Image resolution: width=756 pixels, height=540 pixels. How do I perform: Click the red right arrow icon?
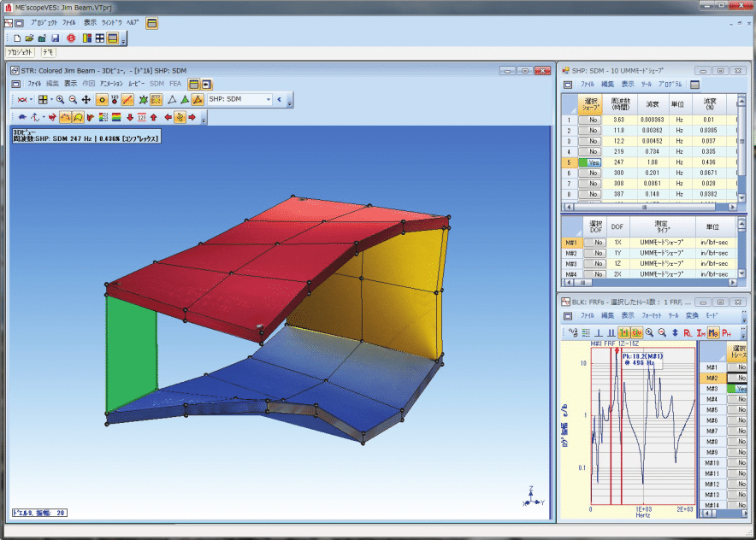click(193, 117)
